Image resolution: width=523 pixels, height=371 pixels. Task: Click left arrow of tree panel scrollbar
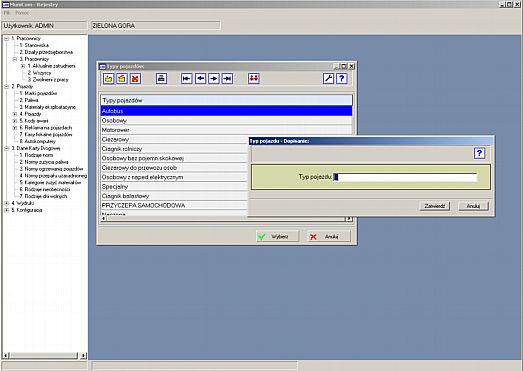tap(6, 356)
